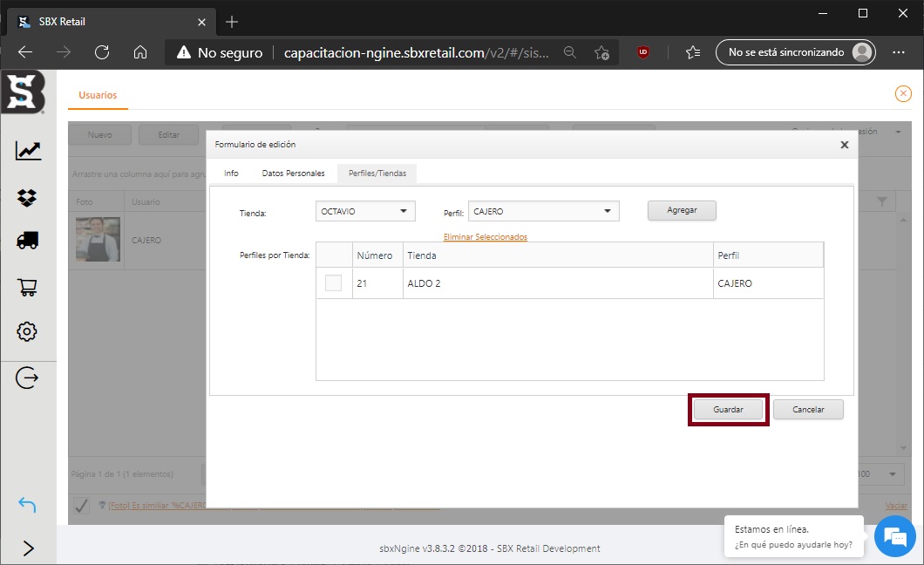The width and height of the screenshot is (924, 565).
Task: Sort by the Tienda column header
Action: pos(558,255)
